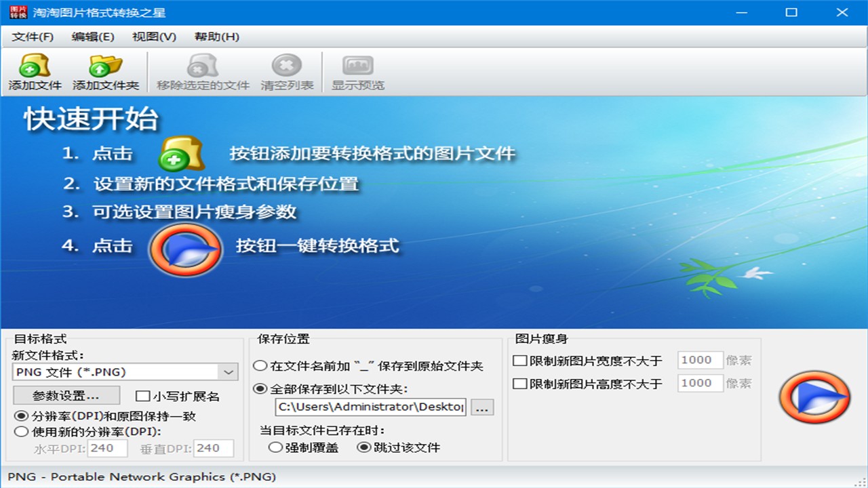Click the 显示预览 toolbar icon
This screenshot has width=868, height=488.
tap(358, 66)
